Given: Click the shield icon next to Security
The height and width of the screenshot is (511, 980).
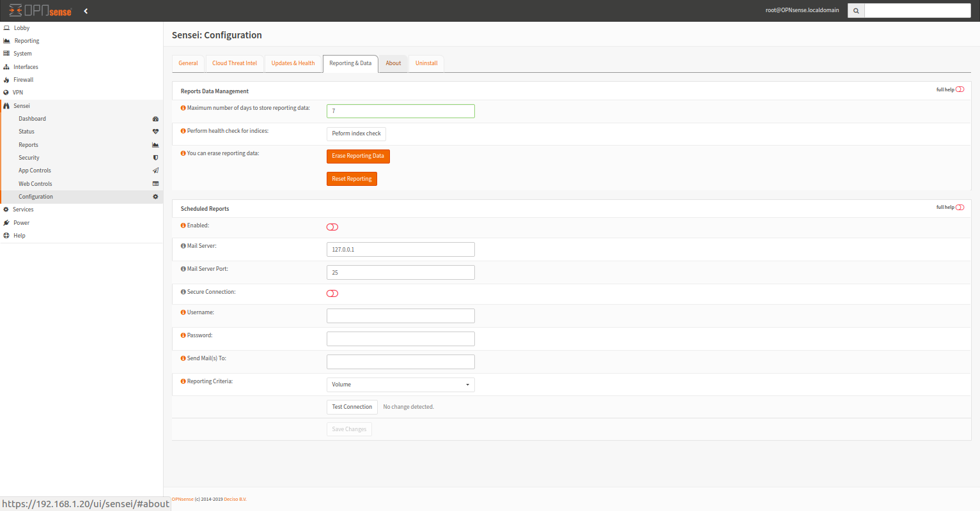Looking at the screenshot, I should point(155,158).
